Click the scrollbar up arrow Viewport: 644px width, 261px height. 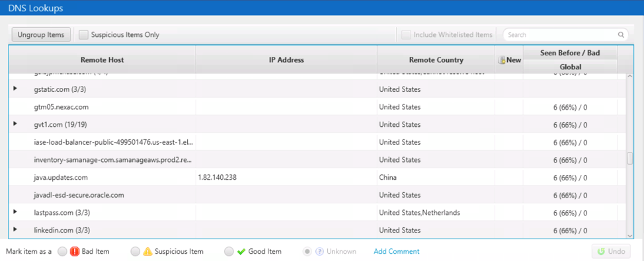(630, 77)
